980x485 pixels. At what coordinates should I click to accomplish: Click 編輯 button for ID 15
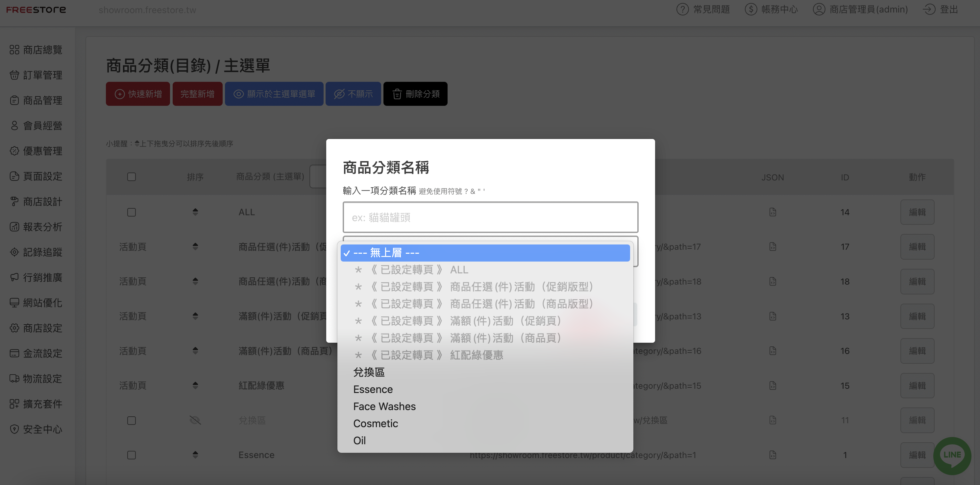917,385
